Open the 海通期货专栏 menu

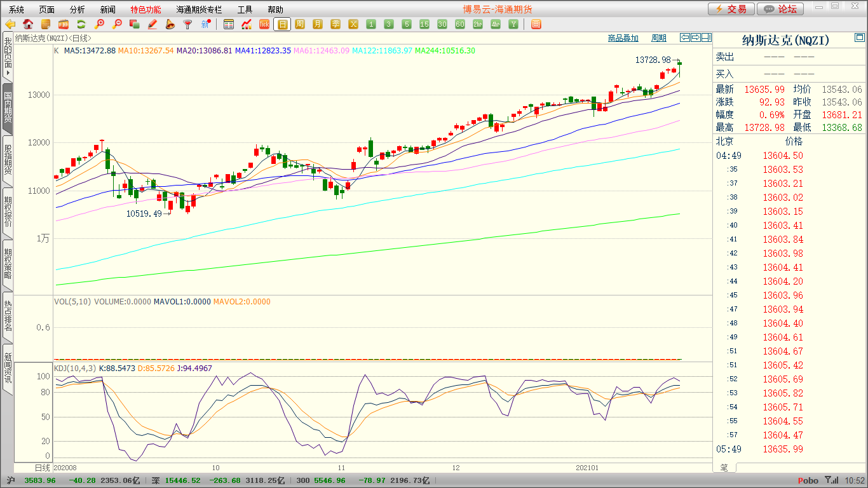click(x=199, y=10)
